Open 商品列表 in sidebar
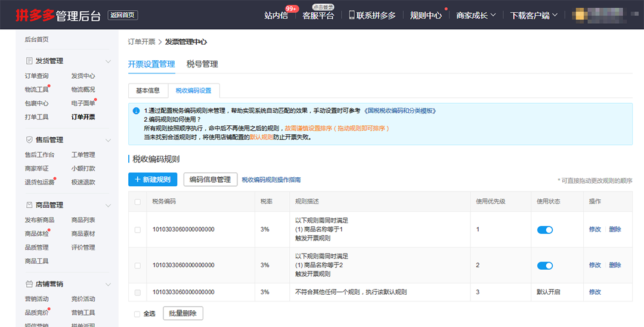The width and height of the screenshot is (644, 327). 83,220
